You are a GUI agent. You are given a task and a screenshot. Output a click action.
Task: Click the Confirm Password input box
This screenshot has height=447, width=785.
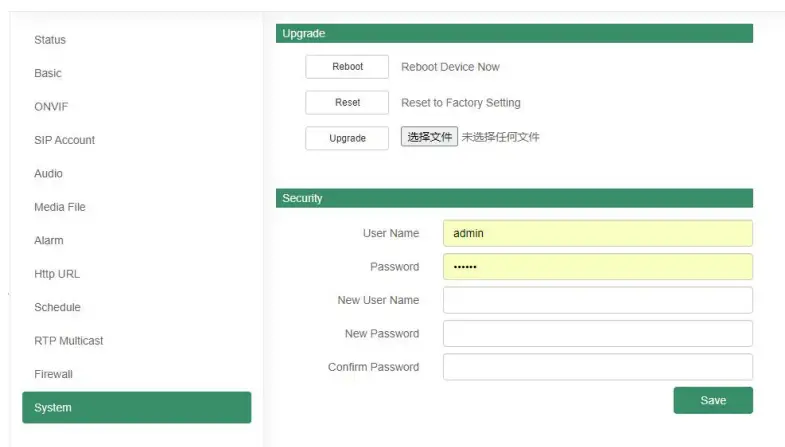tap(597, 367)
